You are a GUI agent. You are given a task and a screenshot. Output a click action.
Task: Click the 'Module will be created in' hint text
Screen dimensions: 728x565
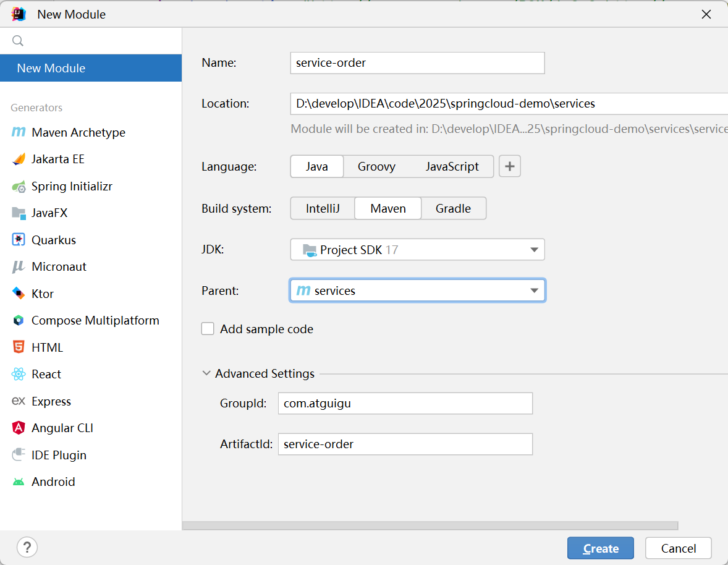pos(509,129)
